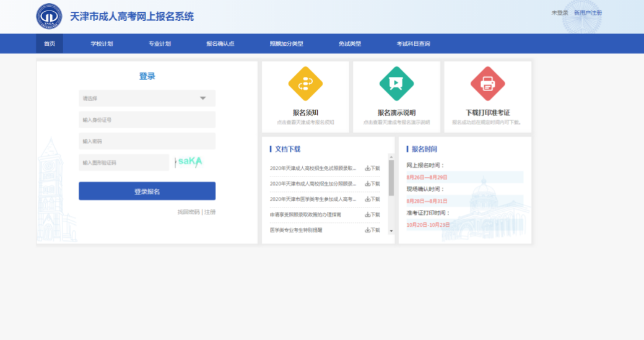Click 新用户注册 in the top right
The width and height of the screenshot is (644, 340).
pyautogui.click(x=588, y=13)
